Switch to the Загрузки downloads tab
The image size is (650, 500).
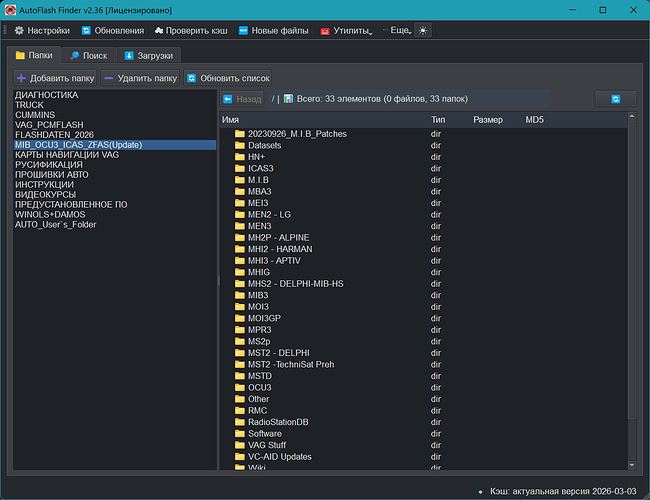[149, 56]
